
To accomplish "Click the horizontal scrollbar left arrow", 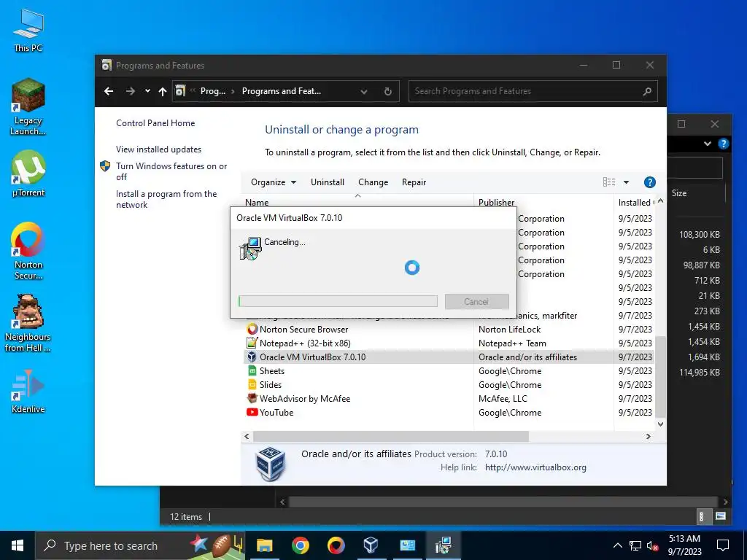I will (x=247, y=436).
